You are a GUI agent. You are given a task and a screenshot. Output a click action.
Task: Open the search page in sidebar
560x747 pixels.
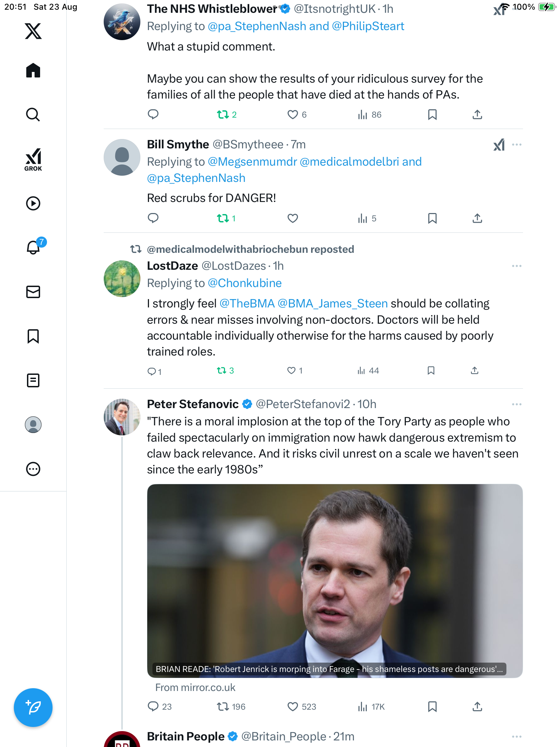tap(33, 114)
